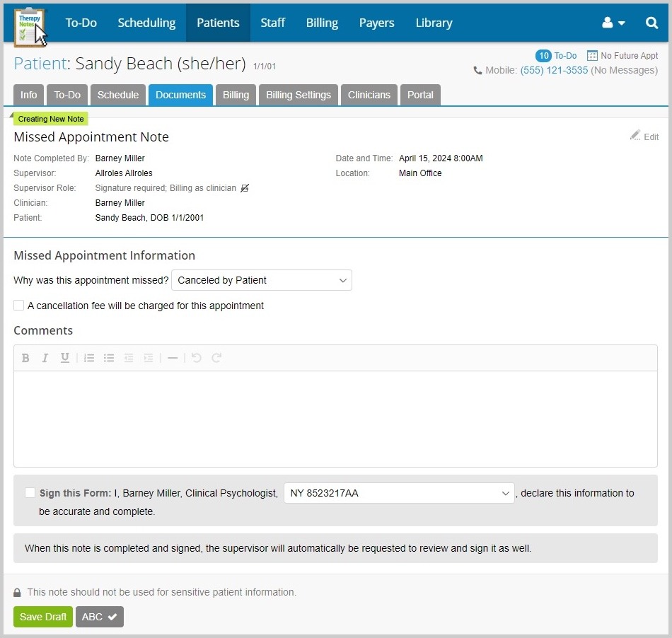672x638 pixels.
Task: Check the Sign this Form checkbox
Action: 30,492
